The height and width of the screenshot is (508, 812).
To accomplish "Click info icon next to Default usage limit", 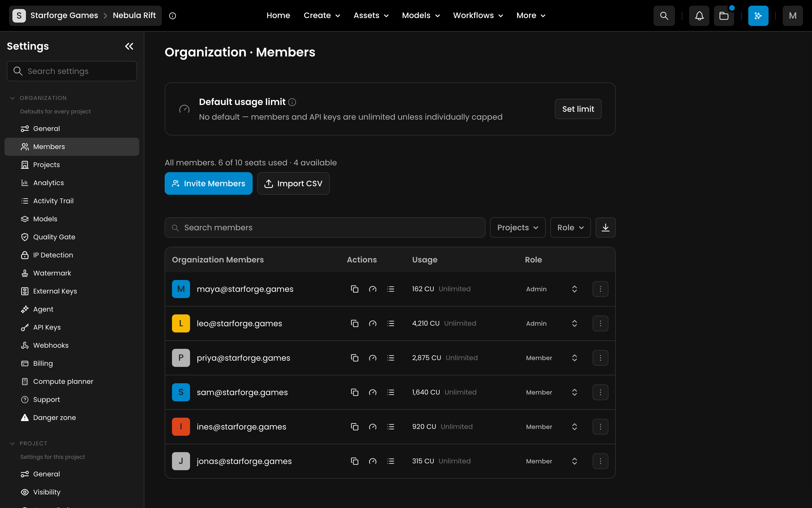I will (292, 102).
